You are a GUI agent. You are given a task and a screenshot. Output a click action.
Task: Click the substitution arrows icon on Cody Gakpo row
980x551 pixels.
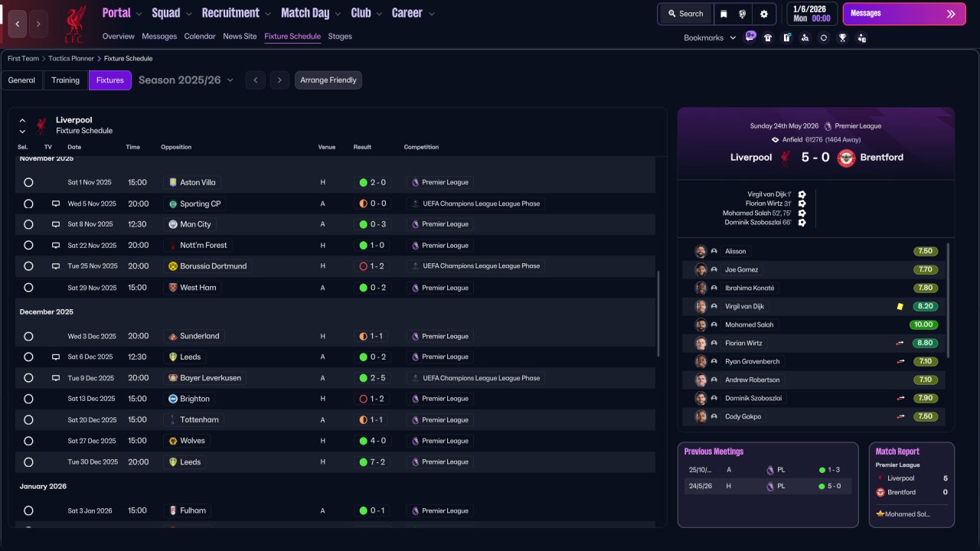[x=900, y=417]
